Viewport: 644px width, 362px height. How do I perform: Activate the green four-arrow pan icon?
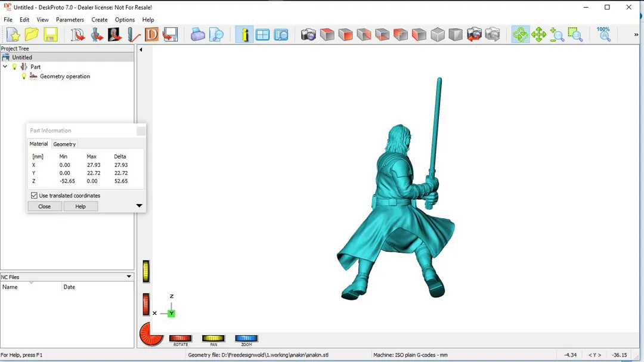[538, 35]
